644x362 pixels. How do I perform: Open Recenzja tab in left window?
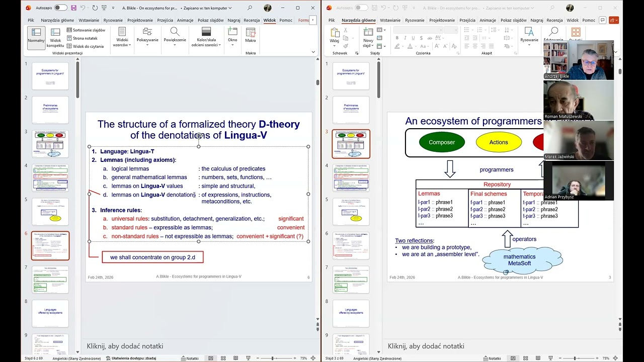click(252, 20)
